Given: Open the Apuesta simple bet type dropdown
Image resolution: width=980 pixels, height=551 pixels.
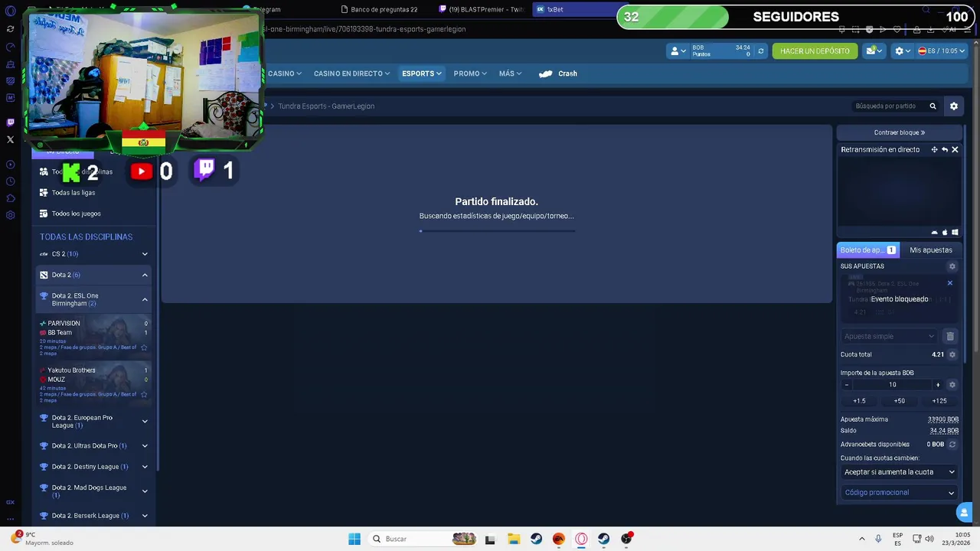Looking at the screenshot, I should click(889, 336).
